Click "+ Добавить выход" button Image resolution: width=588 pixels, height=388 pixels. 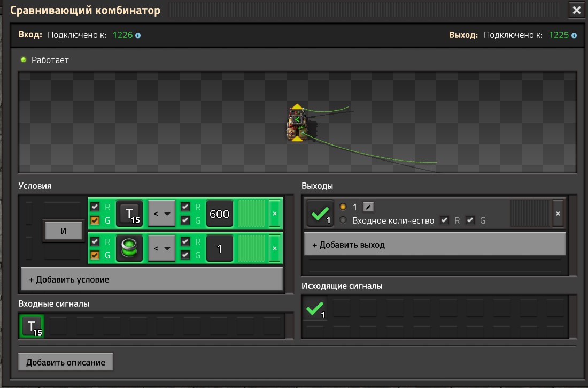pyautogui.click(x=435, y=245)
